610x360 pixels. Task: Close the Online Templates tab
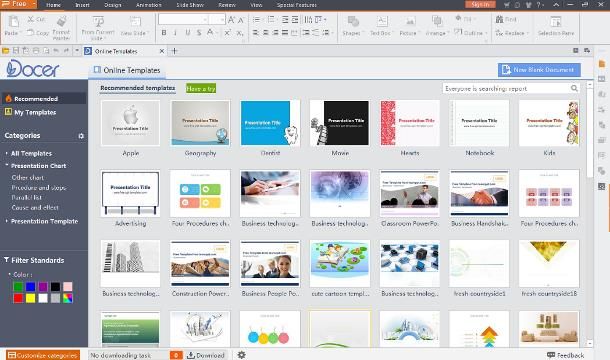[x=162, y=51]
